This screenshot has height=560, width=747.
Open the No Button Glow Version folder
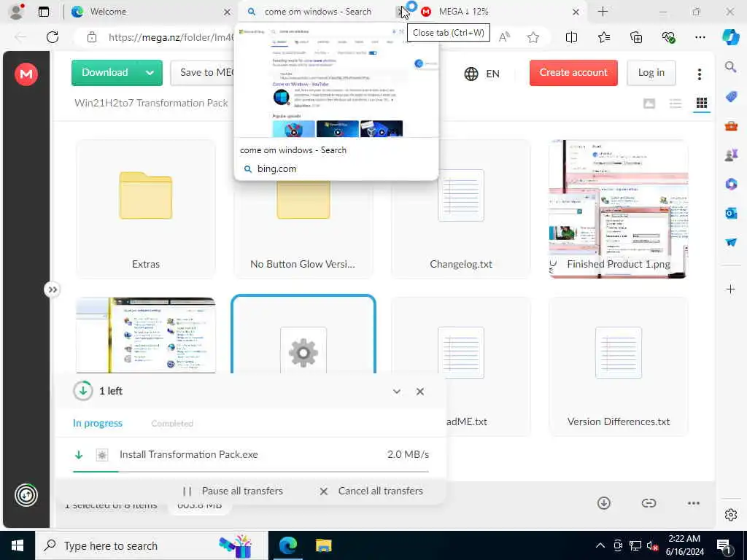tap(303, 228)
